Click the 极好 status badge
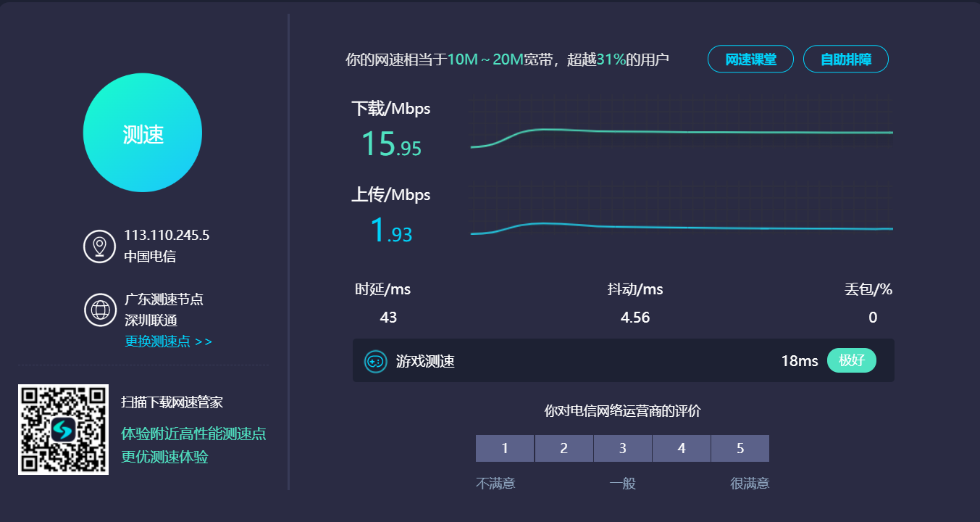The image size is (980, 522). [x=851, y=360]
